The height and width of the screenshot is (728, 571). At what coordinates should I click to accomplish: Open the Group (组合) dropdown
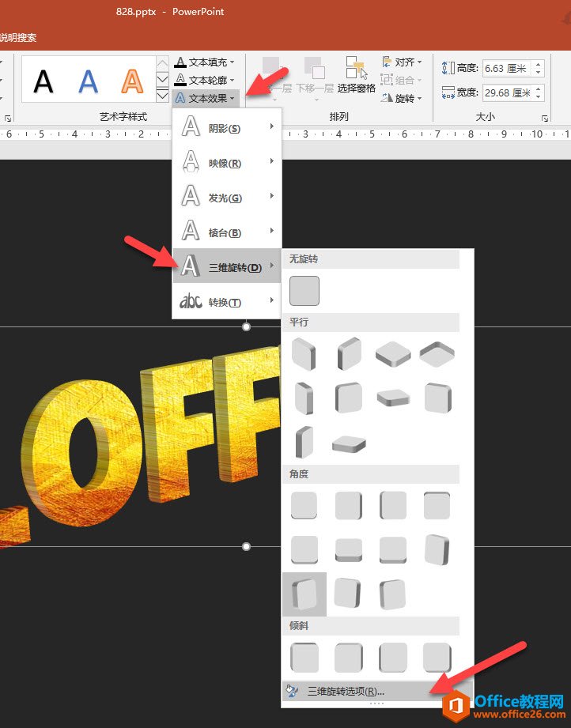point(402,80)
